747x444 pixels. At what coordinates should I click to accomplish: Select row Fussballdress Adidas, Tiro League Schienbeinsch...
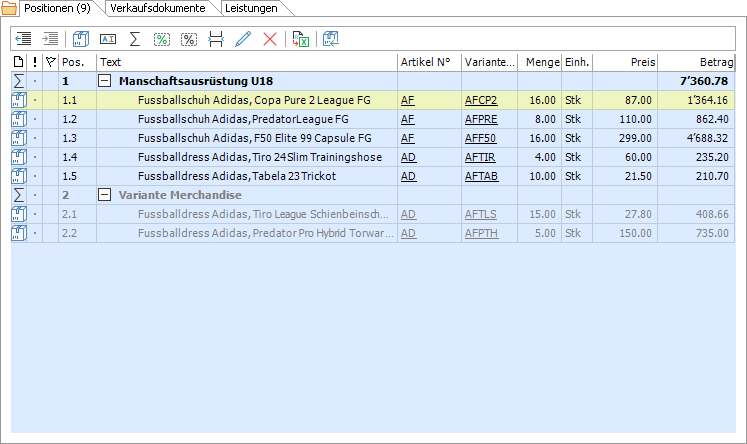(x=373, y=214)
